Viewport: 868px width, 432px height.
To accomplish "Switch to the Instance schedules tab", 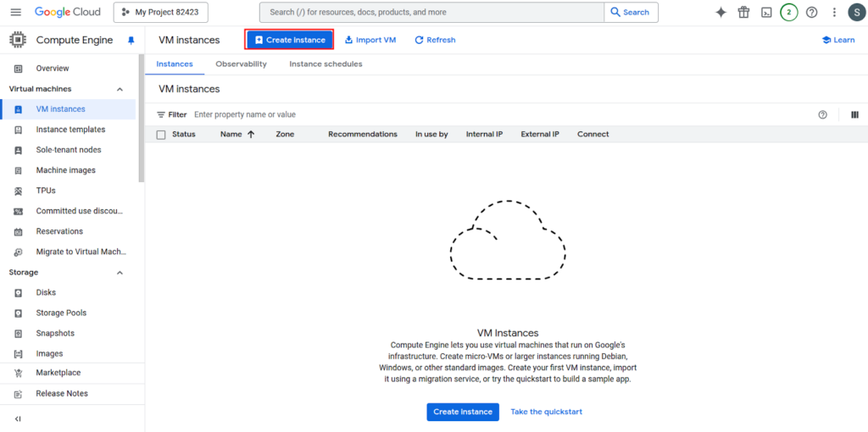I will [x=325, y=64].
